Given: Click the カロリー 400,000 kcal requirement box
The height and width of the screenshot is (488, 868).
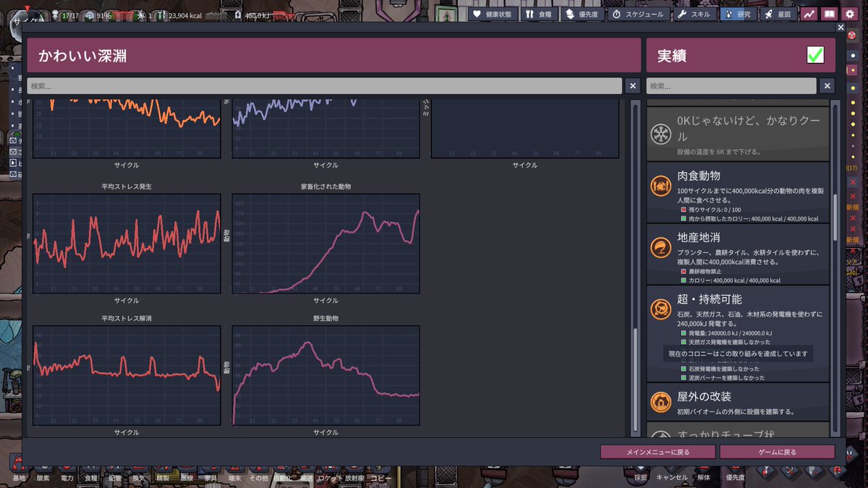Looking at the screenshot, I should point(683,280).
